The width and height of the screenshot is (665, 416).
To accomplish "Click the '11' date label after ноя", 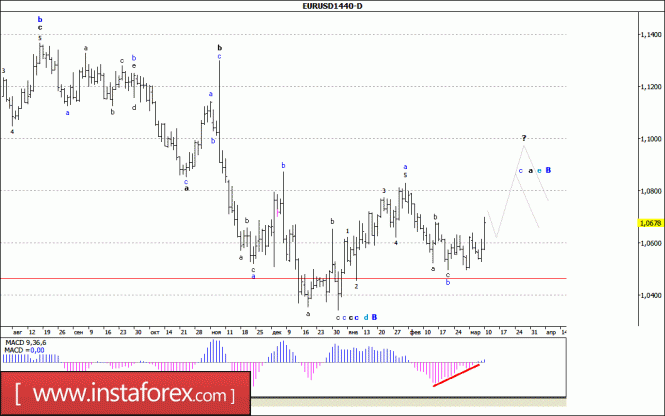I will click(229, 332).
